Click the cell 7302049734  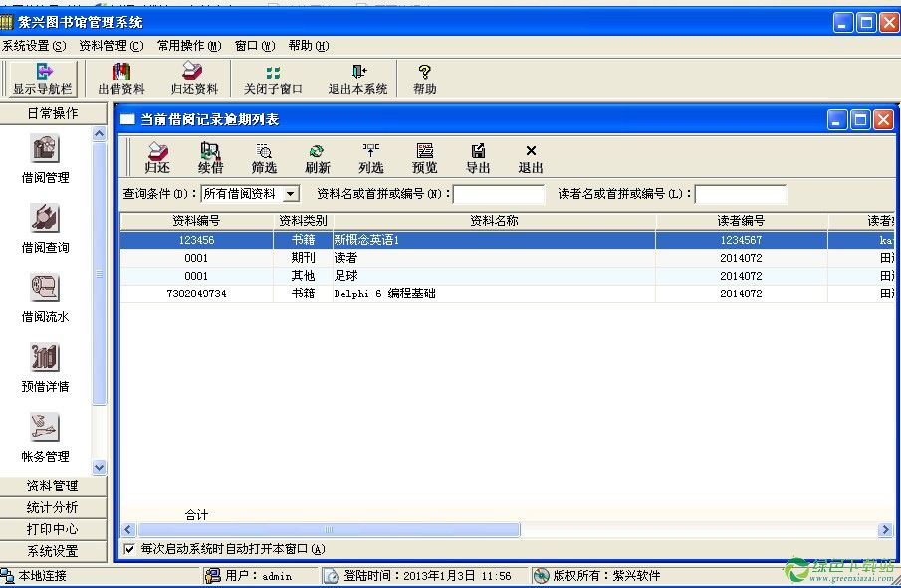coord(196,294)
